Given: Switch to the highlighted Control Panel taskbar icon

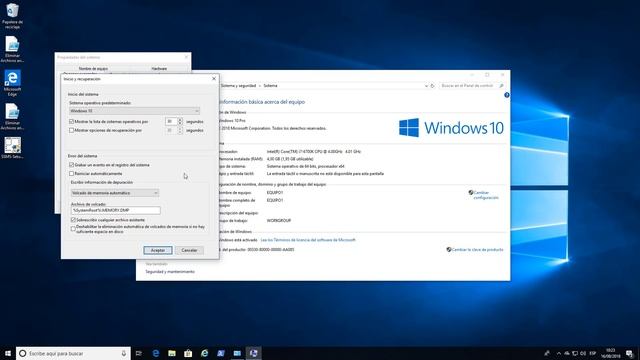Looking at the screenshot, I should pos(253,353).
